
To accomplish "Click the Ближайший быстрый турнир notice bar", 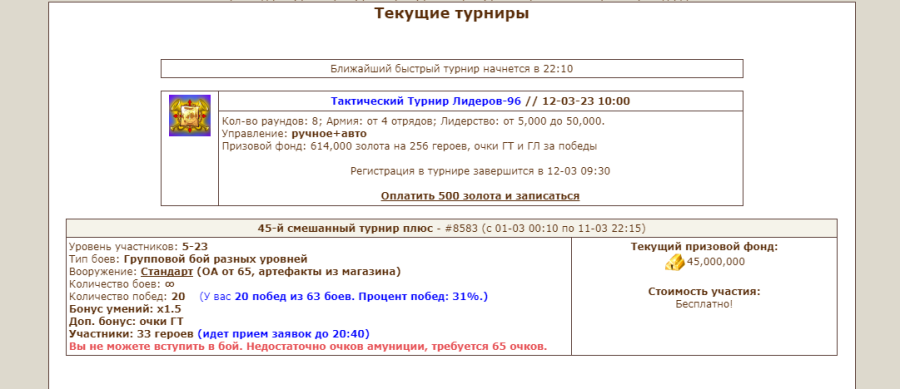I will pyautogui.click(x=452, y=69).
